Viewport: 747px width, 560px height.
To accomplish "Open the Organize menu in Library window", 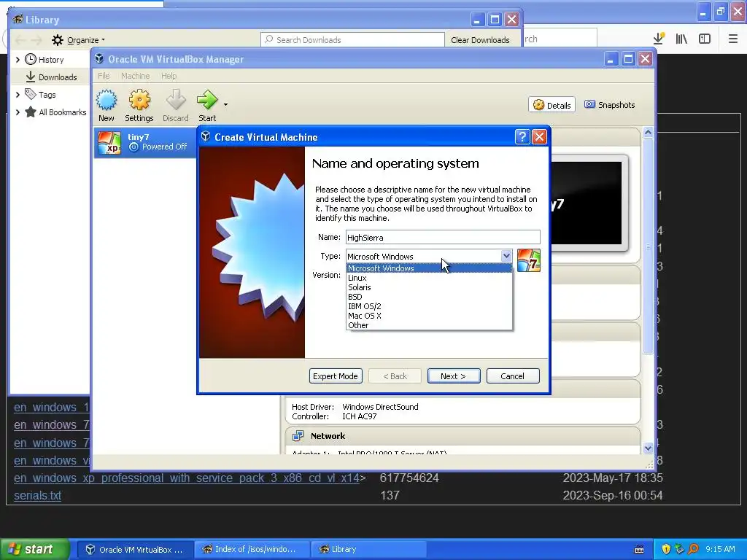I will [78, 40].
